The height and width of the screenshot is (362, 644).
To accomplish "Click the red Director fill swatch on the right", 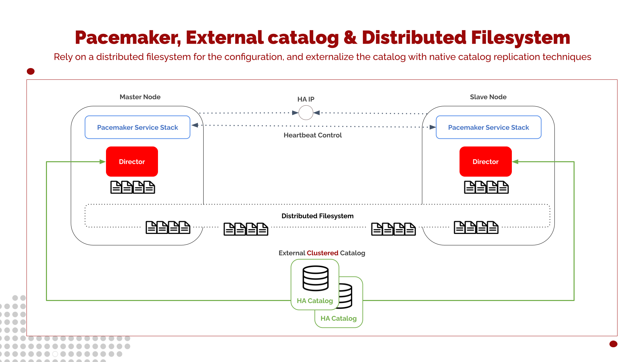I will pos(485,162).
